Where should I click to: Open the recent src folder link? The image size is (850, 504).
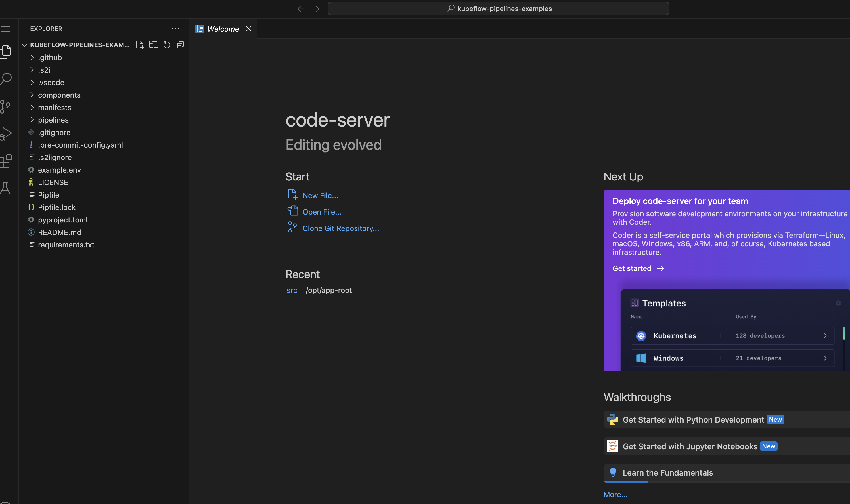pyautogui.click(x=292, y=290)
